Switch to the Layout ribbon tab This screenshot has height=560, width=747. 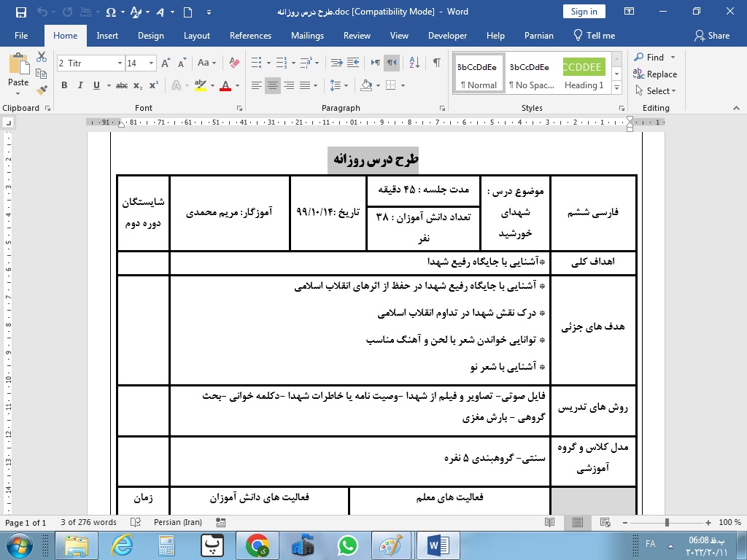[x=197, y=36]
